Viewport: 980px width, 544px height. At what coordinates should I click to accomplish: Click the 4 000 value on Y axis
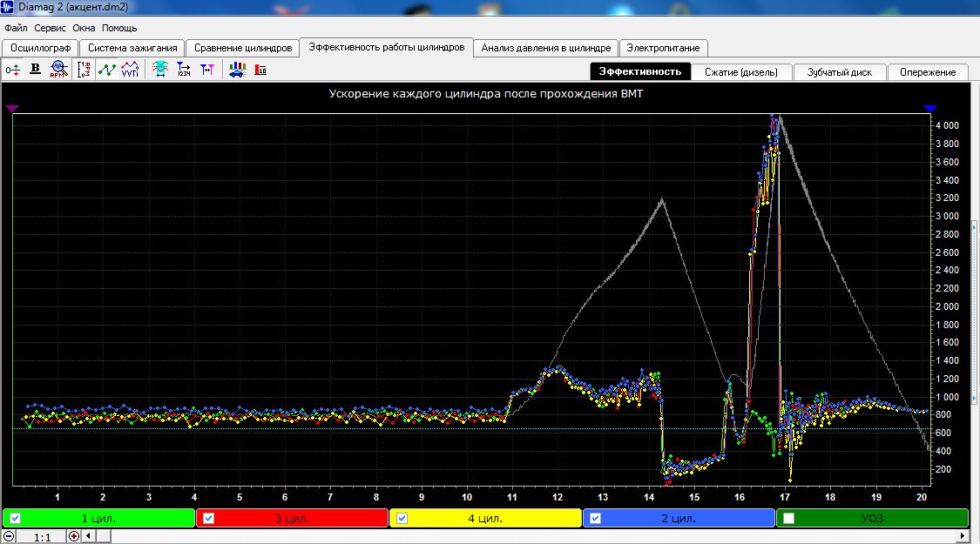click(947, 125)
